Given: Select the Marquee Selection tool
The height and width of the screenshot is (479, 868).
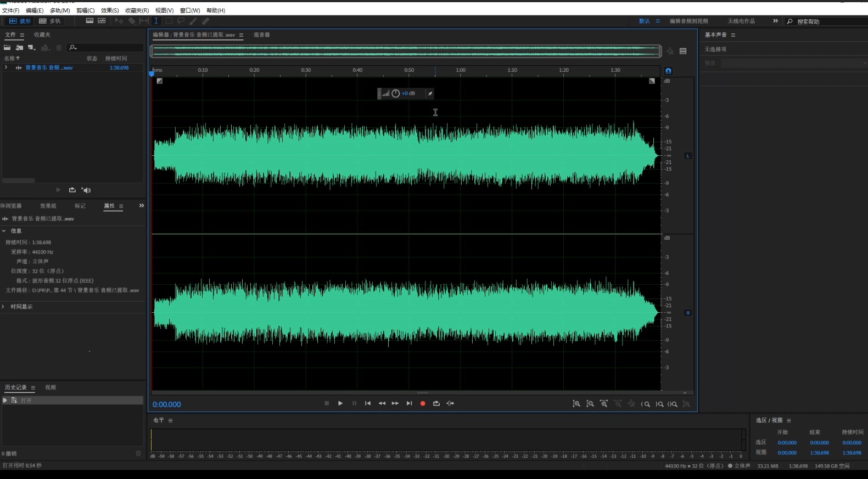Looking at the screenshot, I should coord(169,21).
